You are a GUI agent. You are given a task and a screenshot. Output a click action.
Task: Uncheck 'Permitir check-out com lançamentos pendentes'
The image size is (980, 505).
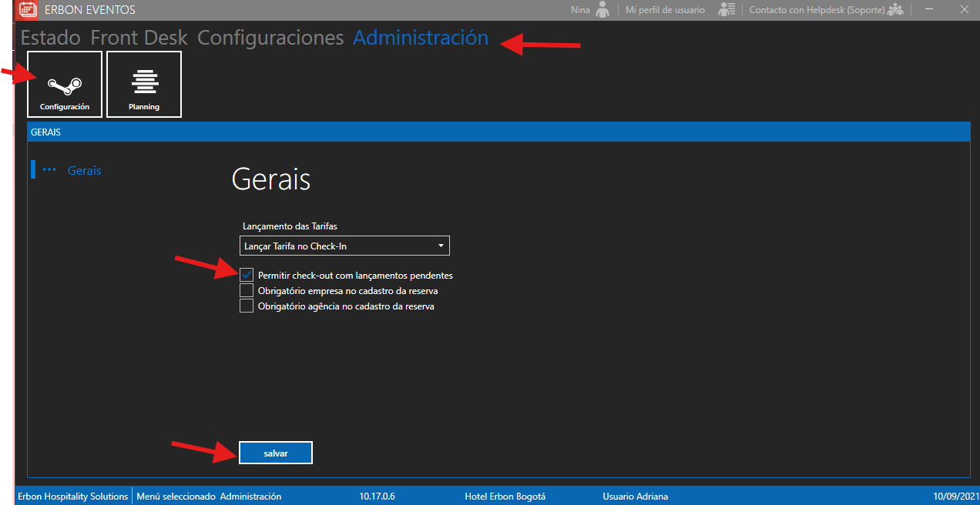tap(247, 275)
